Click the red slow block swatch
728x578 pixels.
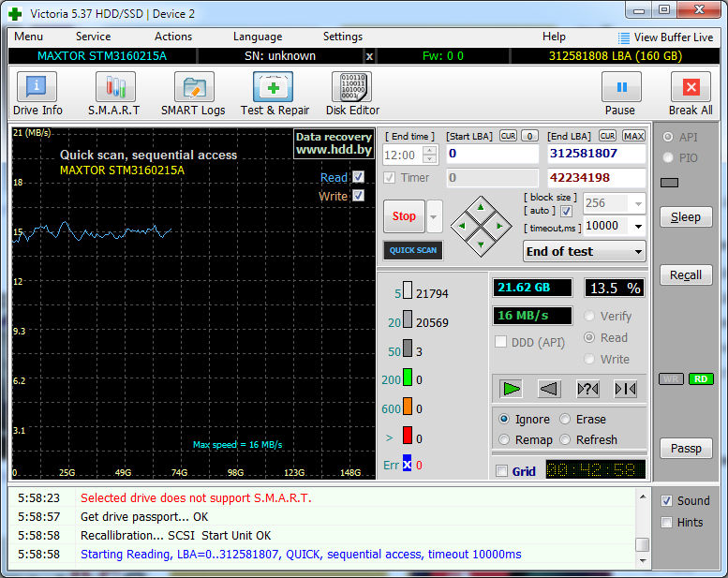(x=408, y=436)
